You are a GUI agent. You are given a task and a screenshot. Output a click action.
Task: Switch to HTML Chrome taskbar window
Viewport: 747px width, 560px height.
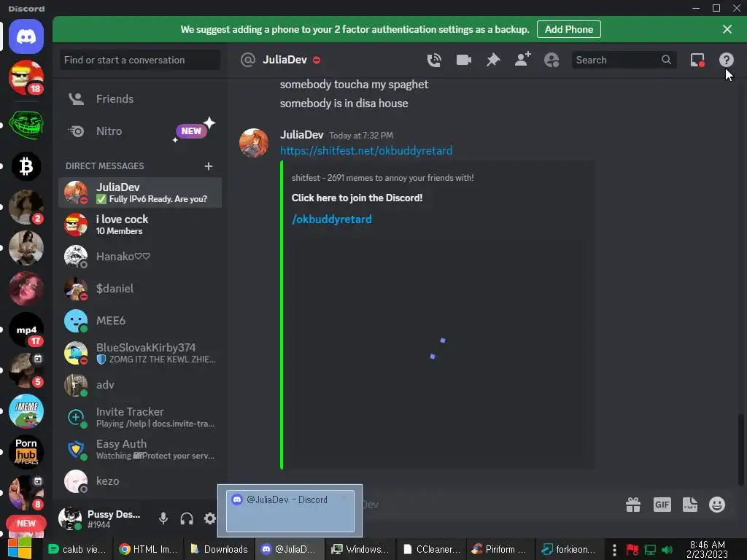coord(148,549)
